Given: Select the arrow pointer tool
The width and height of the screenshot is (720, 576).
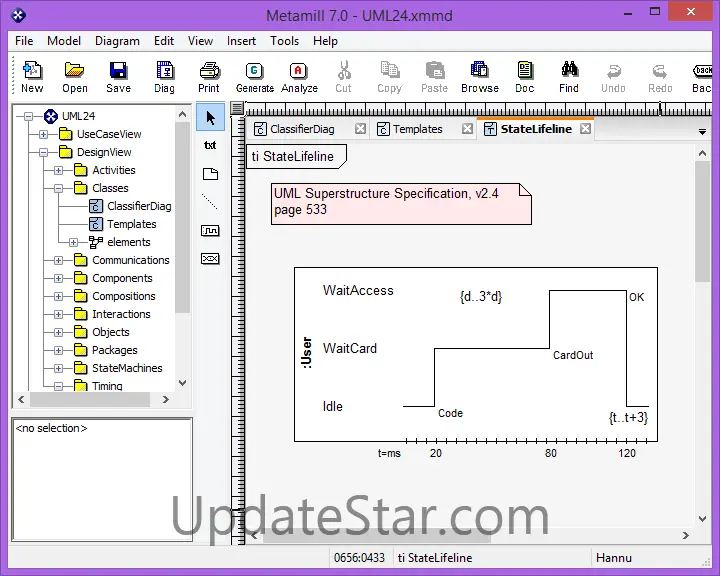Looking at the screenshot, I should click(x=210, y=117).
